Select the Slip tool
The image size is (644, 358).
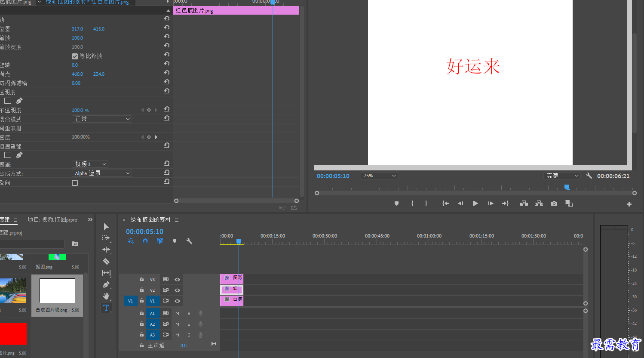pyautogui.click(x=106, y=273)
